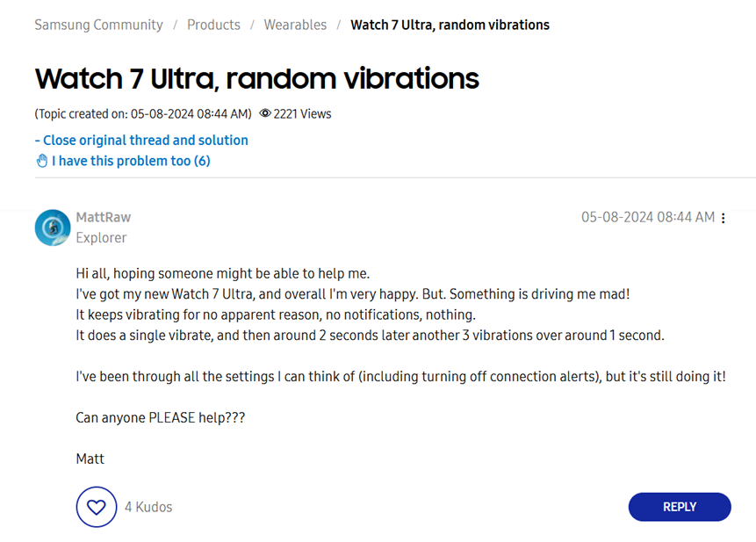Click the 4 Kudos count
Screen dimensions: 756x542
(x=148, y=507)
